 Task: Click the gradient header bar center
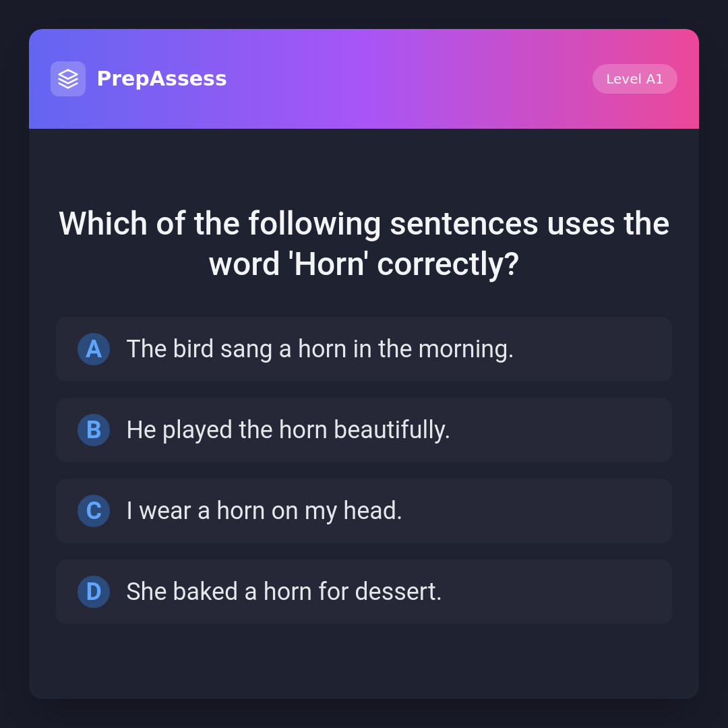(x=404, y=79)
